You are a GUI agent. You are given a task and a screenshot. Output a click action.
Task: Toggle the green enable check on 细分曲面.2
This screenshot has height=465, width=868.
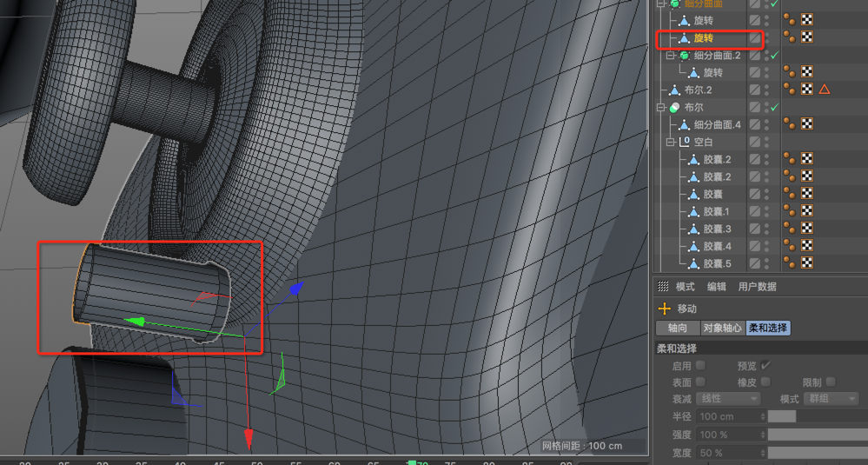pos(774,55)
